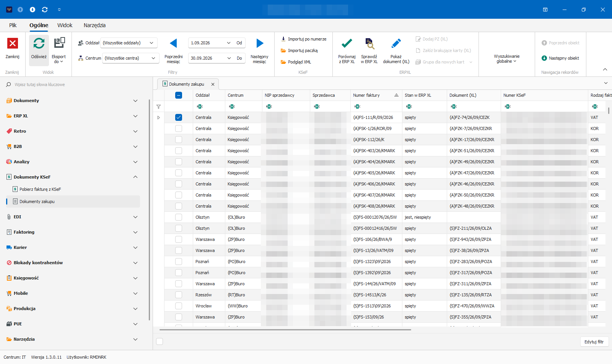Open Wyszukiwanie globalne dropdown
612x364 pixels.
point(506,58)
